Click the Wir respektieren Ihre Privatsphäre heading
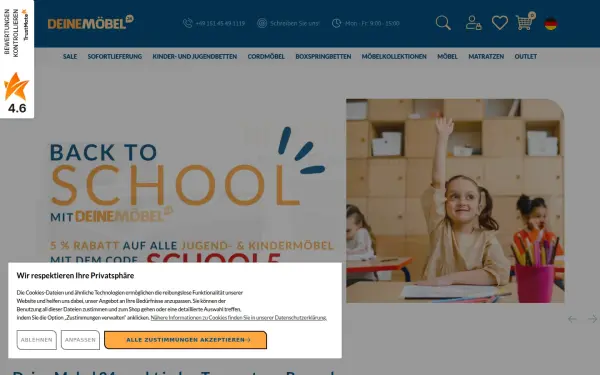 75,276
